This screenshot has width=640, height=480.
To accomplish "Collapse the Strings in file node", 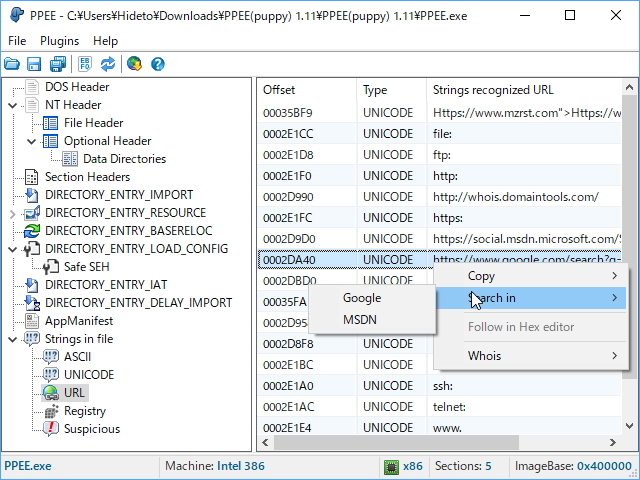I will [13, 339].
